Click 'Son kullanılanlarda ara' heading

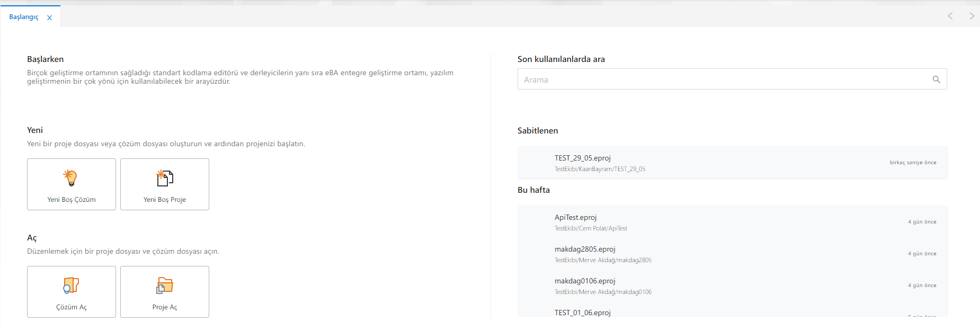pyautogui.click(x=561, y=59)
